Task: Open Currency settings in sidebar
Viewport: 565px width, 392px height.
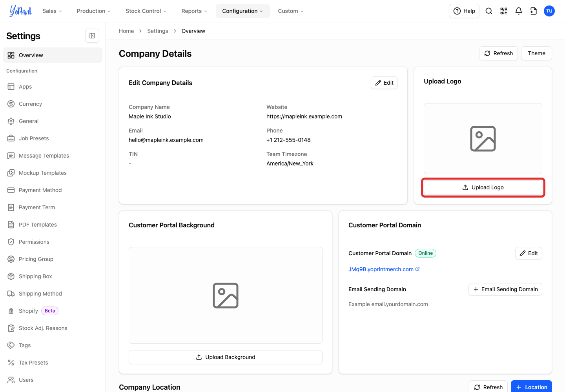Action: pos(53,104)
